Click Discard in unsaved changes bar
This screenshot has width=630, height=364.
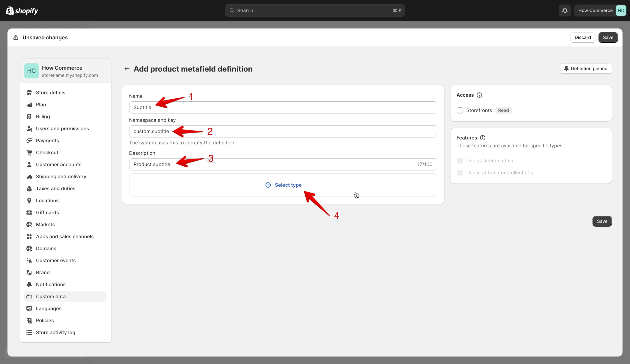pyautogui.click(x=583, y=37)
